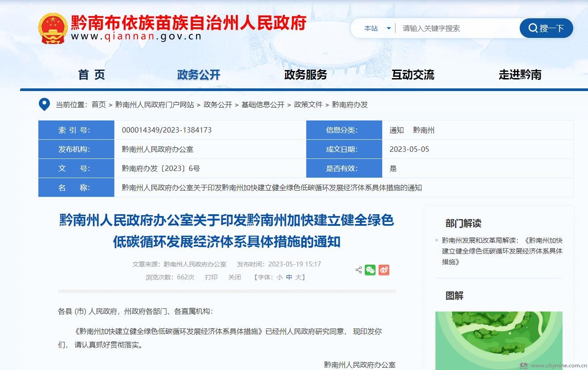Open 黔南州发展和改革局解读 department interpretation link
The height and width of the screenshot is (370, 588).
pyautogui.click(x=502, y=251)
